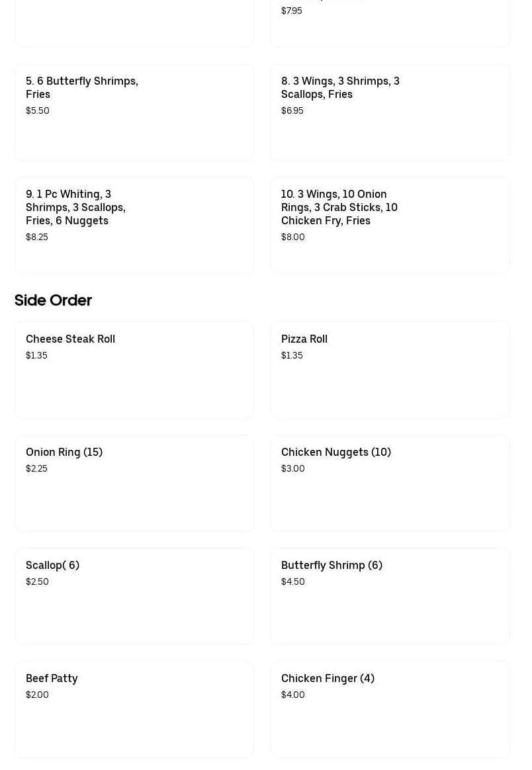Open the Onion Ring (15) item

click(x=134, y=483)
